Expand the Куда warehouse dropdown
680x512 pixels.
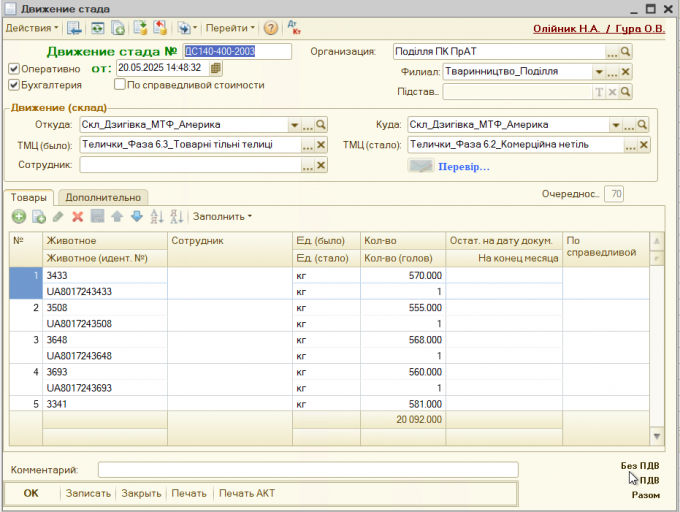coord(616,125)
